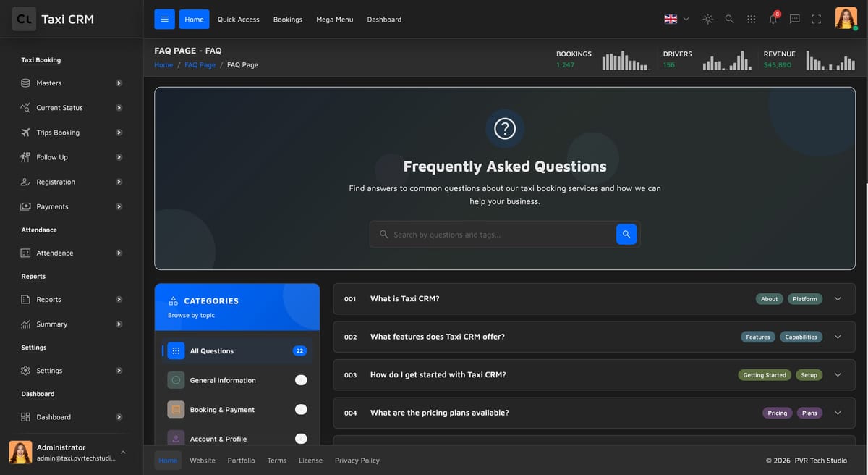Screen dimensions: 868x475
Task: Click the Trips Booking airplane icon
Action: point(25,133)
